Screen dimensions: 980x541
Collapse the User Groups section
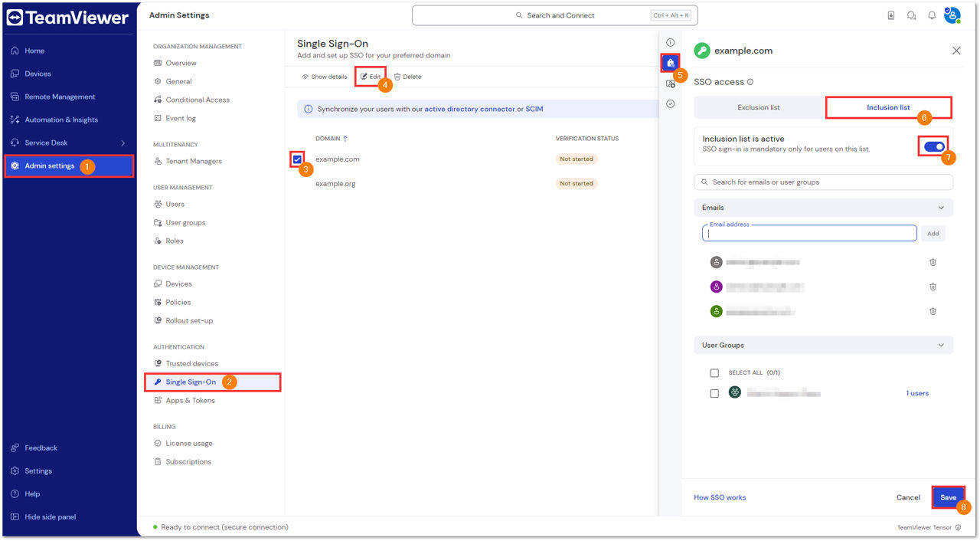point(824,345)
